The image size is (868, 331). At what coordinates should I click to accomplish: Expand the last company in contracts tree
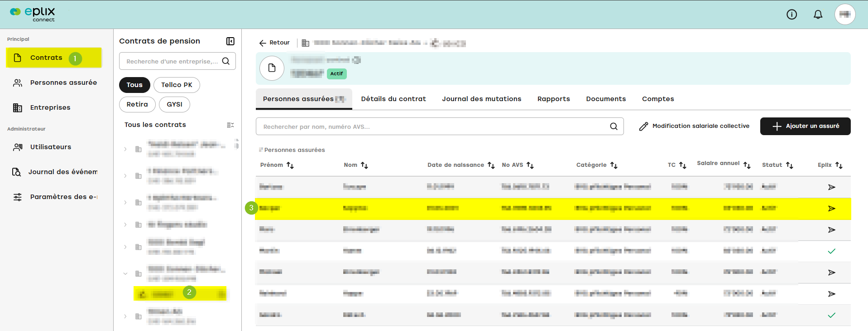coord(125,316)
